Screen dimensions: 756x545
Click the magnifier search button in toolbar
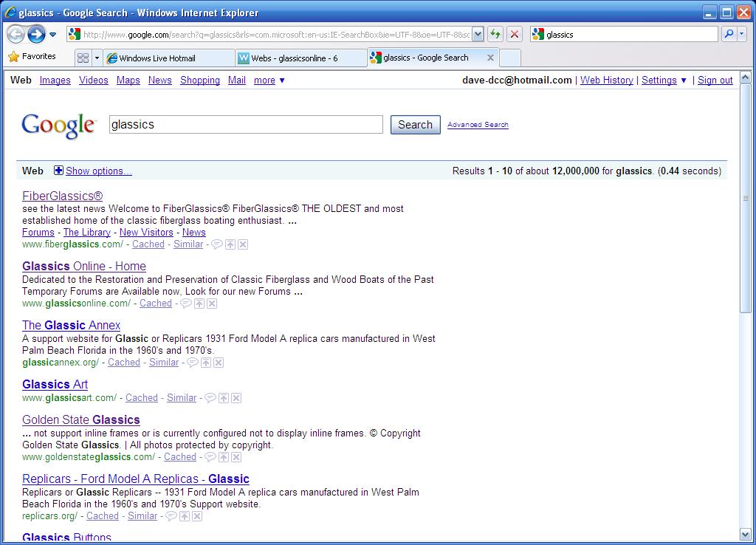click(x=729, y=34)
